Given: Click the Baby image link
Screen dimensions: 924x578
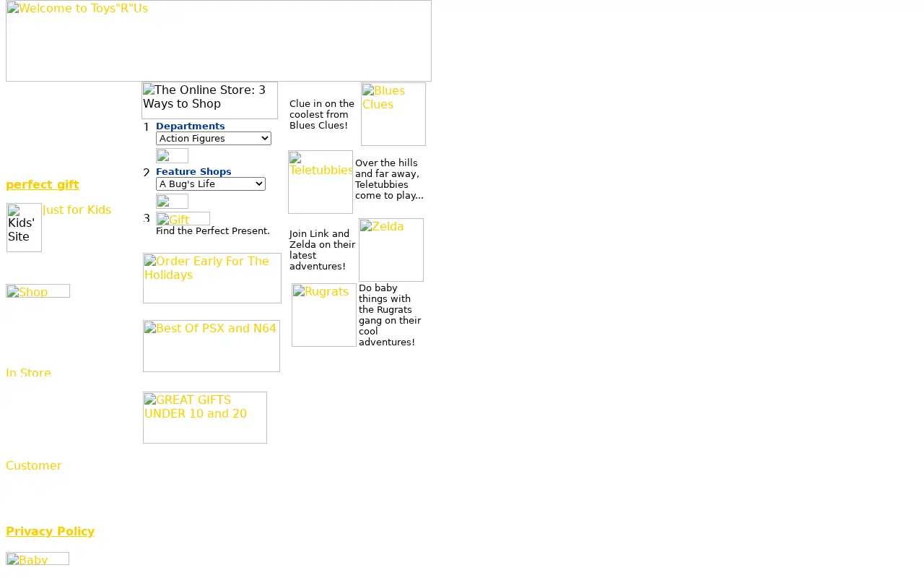Looking at the screenshot, I should (38, 558).
